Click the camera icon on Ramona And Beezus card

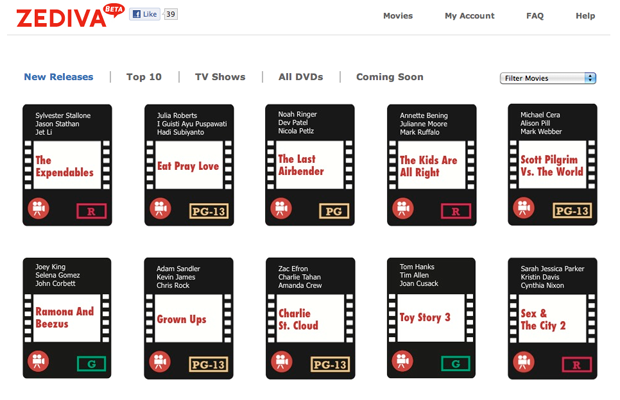(x=38, y=361)
